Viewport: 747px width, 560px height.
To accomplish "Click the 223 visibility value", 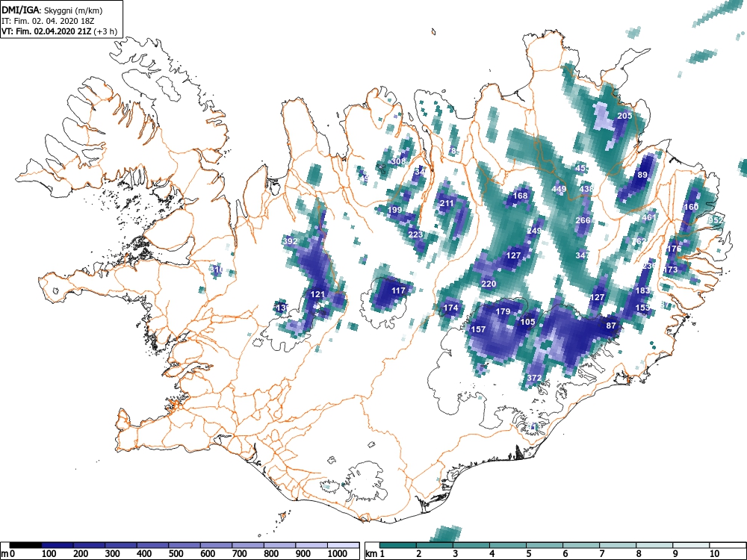I will (x=415, y=234).
